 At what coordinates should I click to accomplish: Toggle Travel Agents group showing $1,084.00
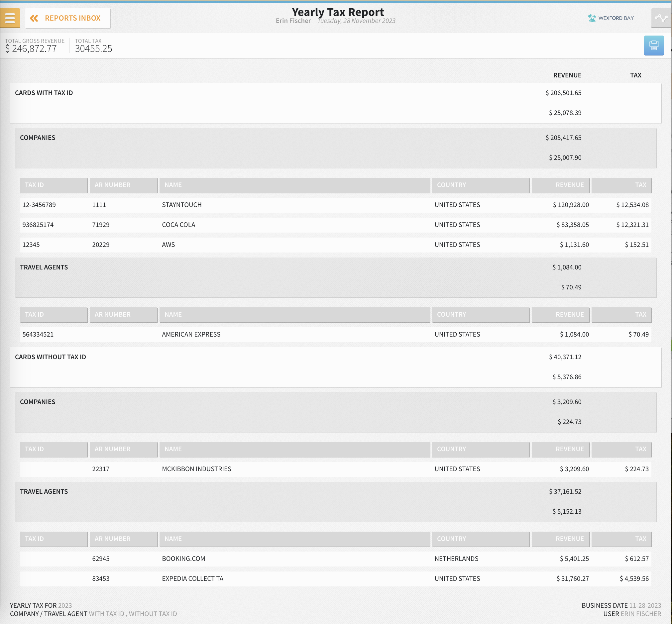click(44, 267)
